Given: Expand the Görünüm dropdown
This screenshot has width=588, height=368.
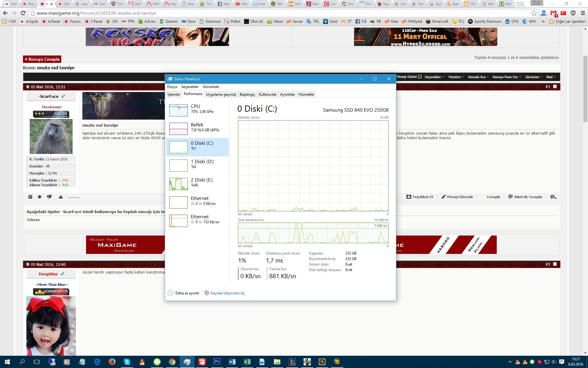Looking at the screenshot, I should click(x=534, y=77).
